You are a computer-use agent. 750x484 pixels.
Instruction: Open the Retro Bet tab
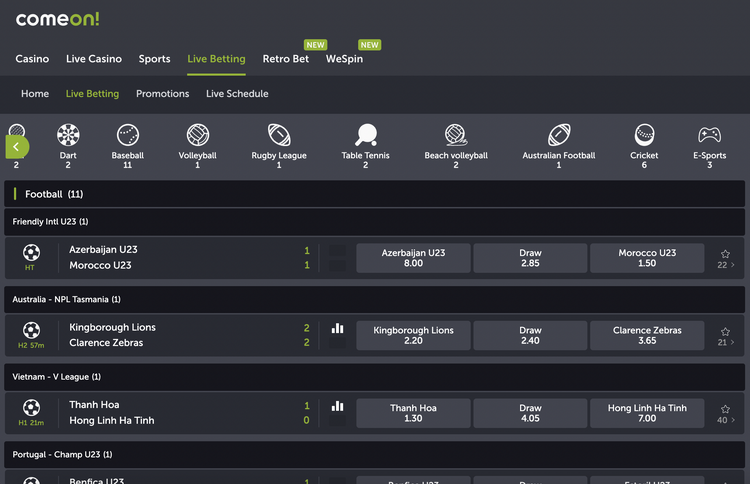point(286,59)
